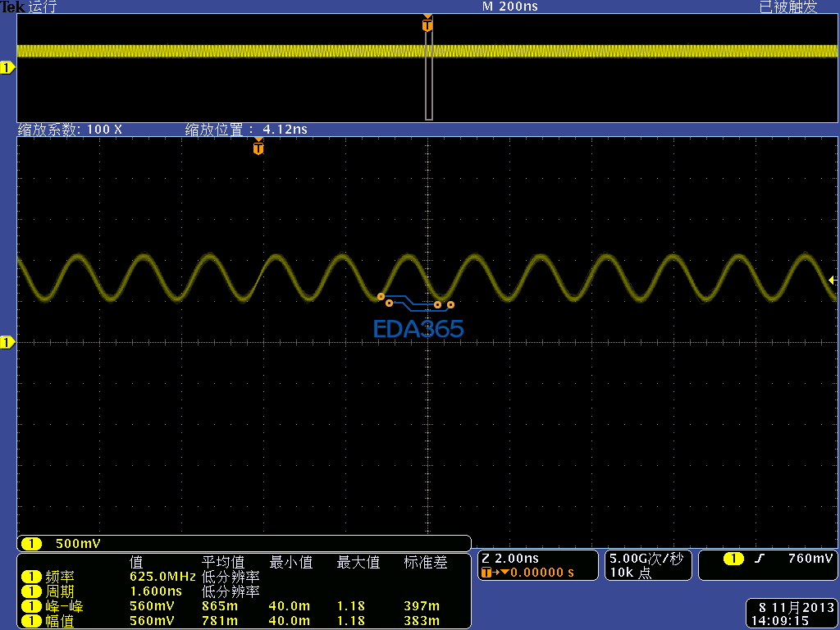Click the trigger T marker in overview window

[427, 25]
